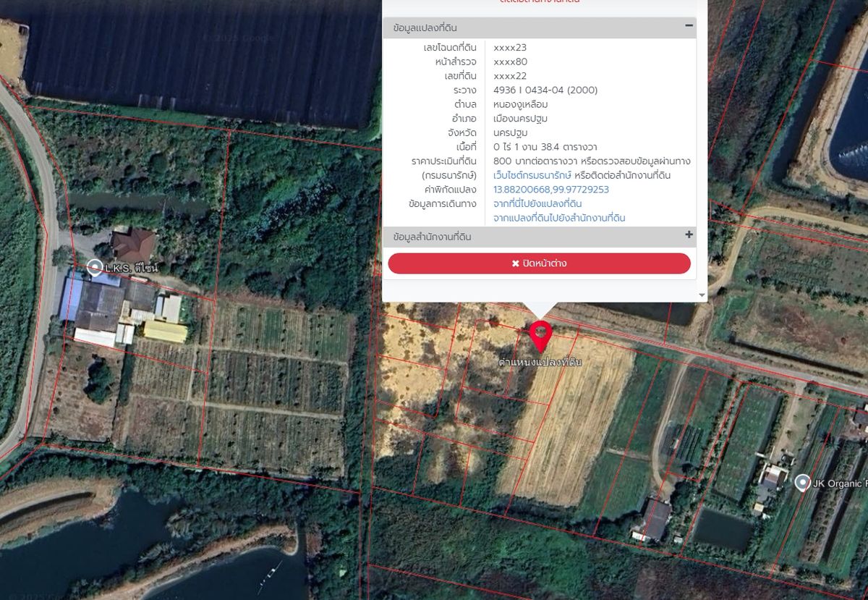Image resolution: width=868 pixels, height=600 pixels.
Task: Follow the จากที่นี่ไปยังแปลงที่ดิน directions link
Action: (x=537, y=204)
